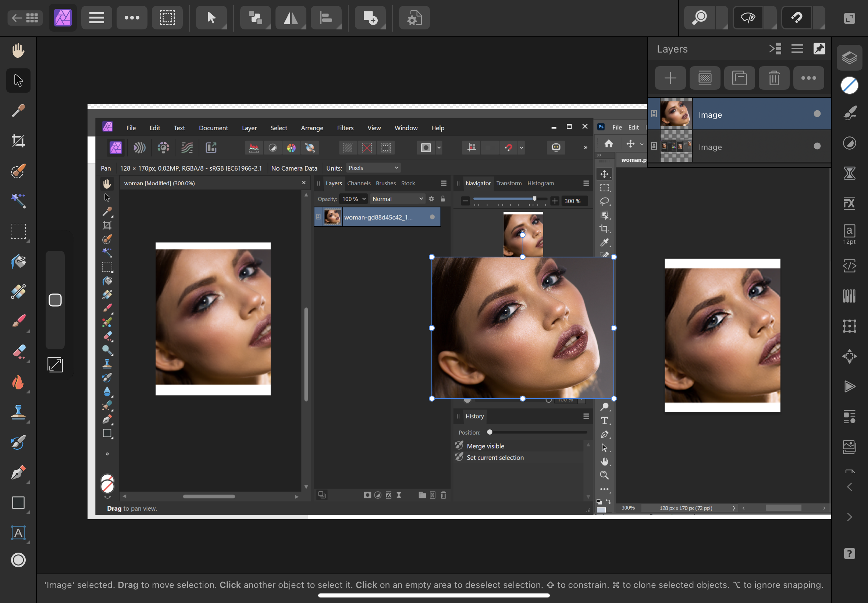Toggle snapping with the magnet button
The width and height of the screenshot is (868, 603).
click(797, 18)
